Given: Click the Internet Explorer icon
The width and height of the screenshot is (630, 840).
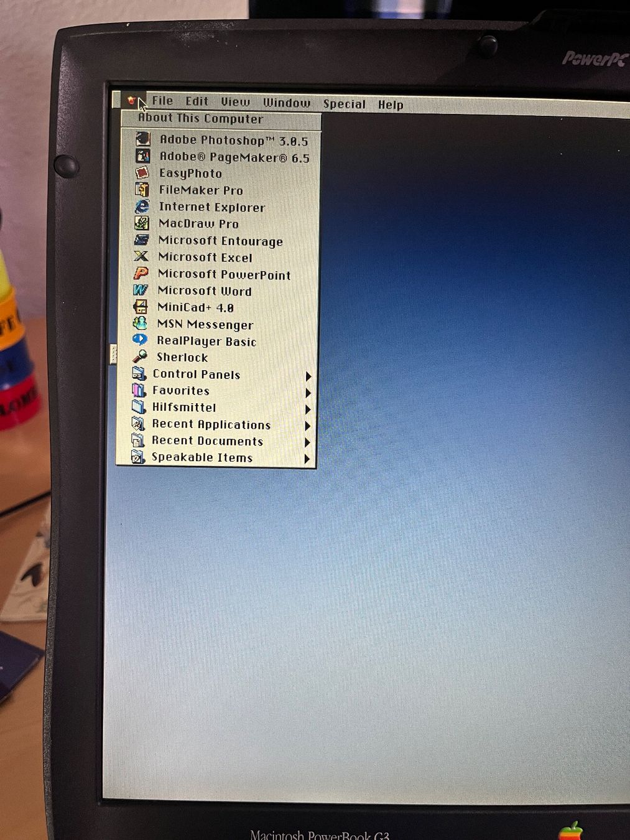Looking at the screenshot, I should tap(142, 206).
